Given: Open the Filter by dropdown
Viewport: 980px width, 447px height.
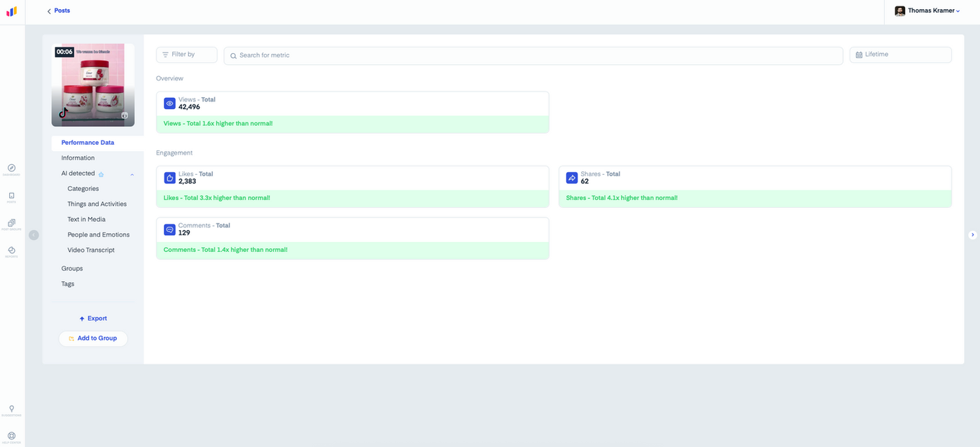Looking at the screenshot, I should pos(187,55).
